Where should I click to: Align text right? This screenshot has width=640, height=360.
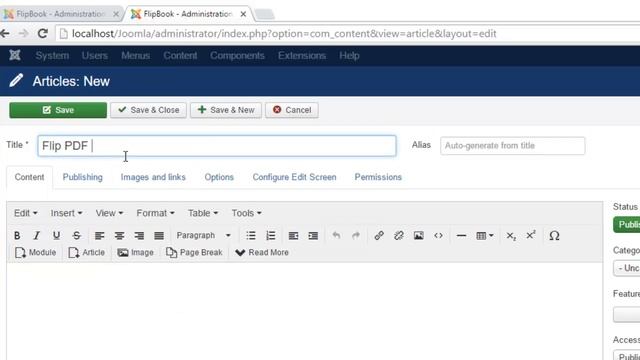pyautogui.click(x=139, y=236)
